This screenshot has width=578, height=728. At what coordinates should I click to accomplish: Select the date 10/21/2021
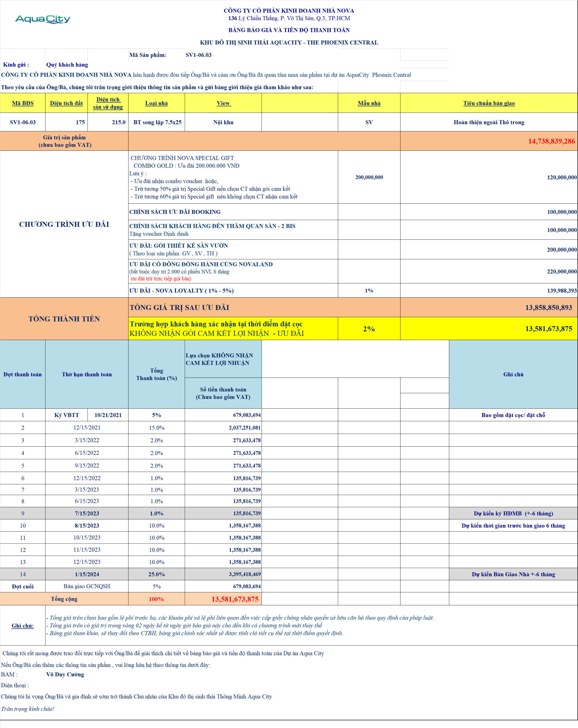[108, 415]
